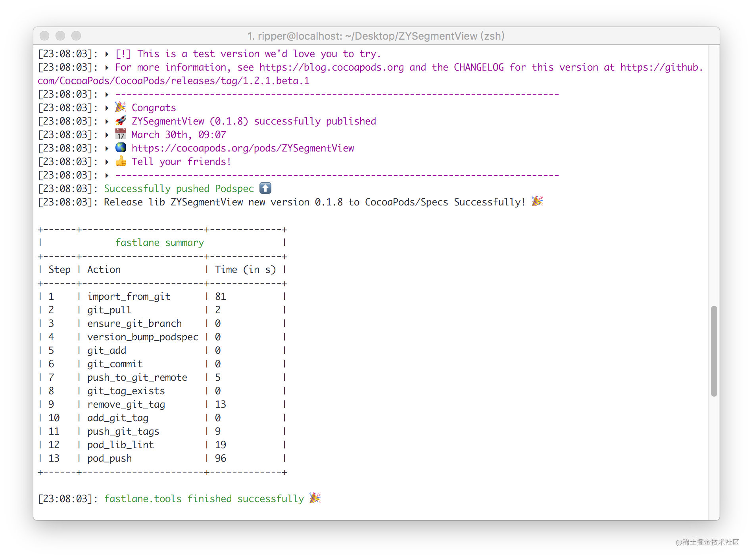Click the "Congrats" text
753x560 pixels.
[x=154, y=107]
